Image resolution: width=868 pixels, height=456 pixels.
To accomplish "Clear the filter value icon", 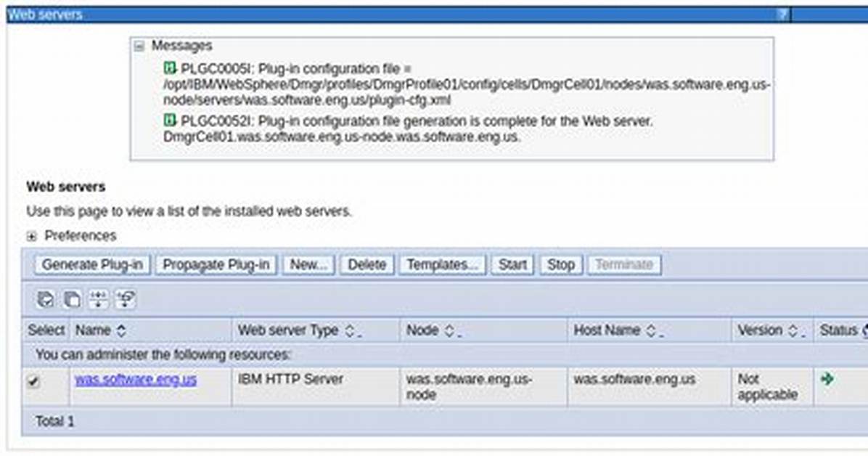I will click(125, 299).
